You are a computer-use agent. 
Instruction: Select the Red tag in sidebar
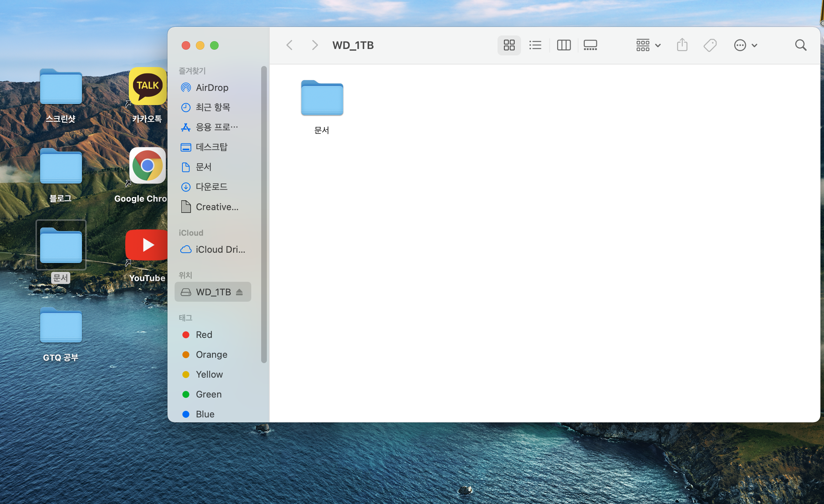pos(204,335)
